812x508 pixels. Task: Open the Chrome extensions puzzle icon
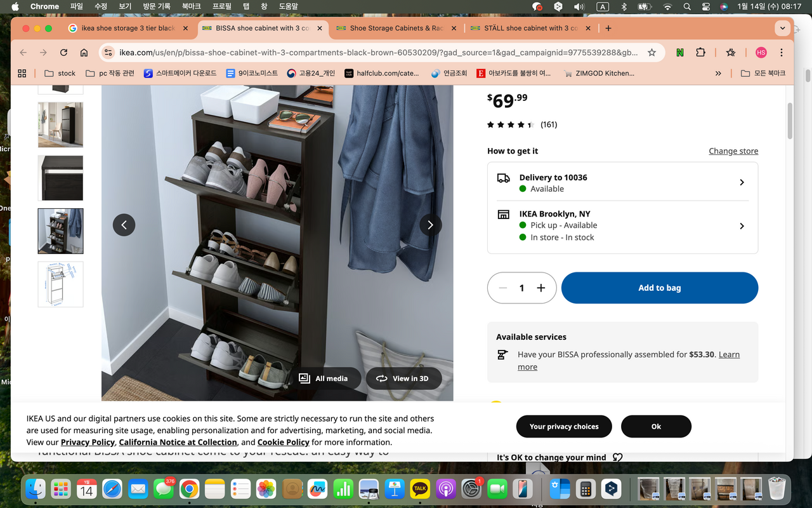(700, 53)
